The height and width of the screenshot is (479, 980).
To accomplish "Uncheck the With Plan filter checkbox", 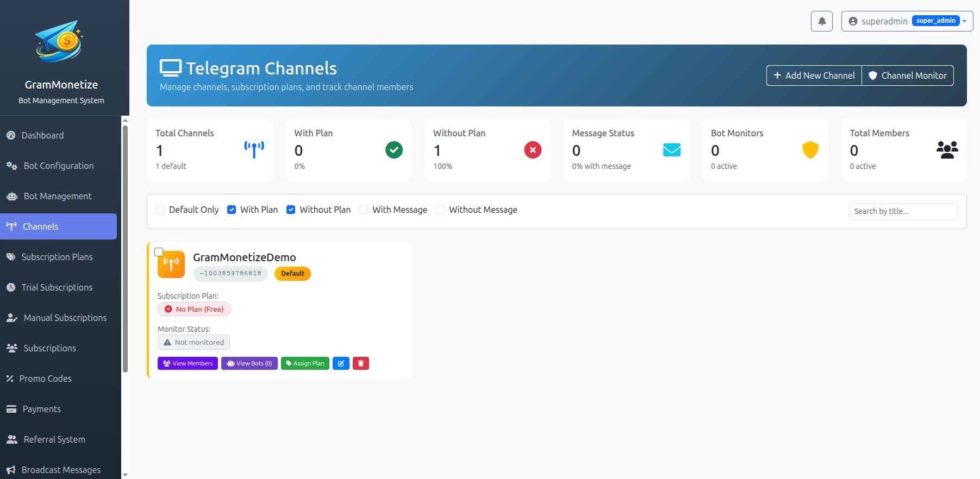I will click(232, 210).
